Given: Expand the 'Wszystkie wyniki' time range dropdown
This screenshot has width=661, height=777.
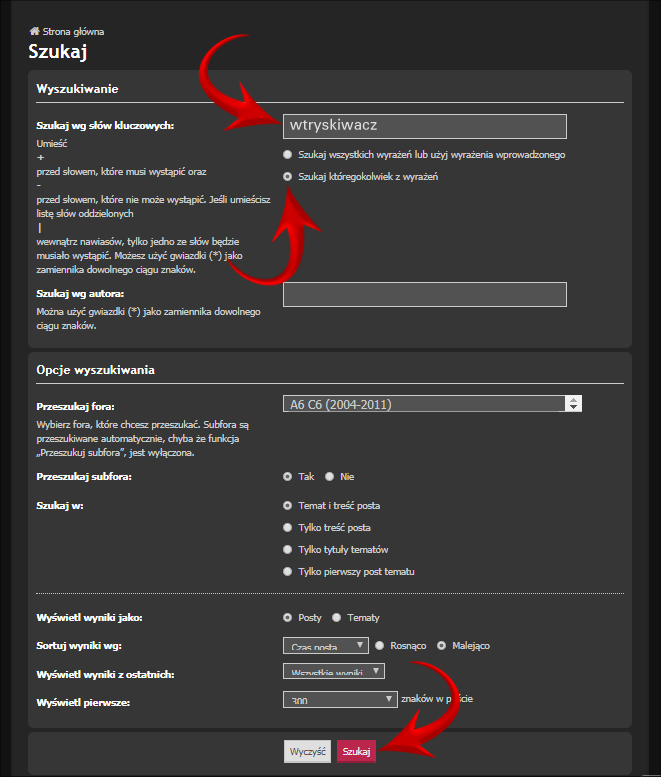Looking at the screenshot, I should coord(333,671).
